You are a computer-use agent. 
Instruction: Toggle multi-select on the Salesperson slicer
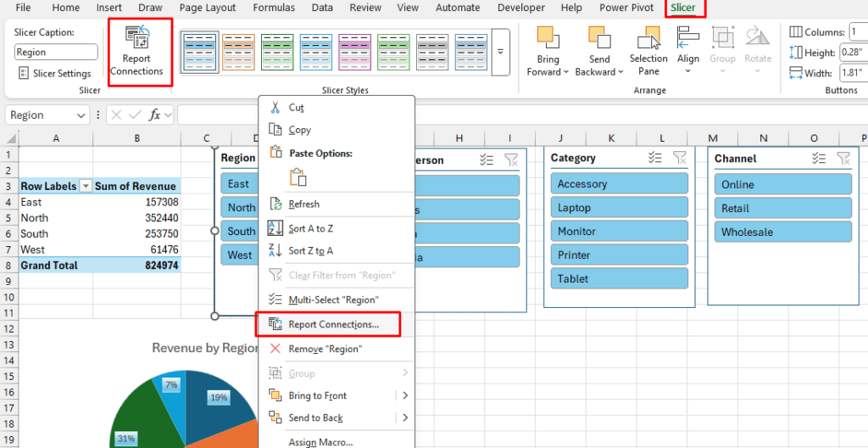click(x=487, y=160)
